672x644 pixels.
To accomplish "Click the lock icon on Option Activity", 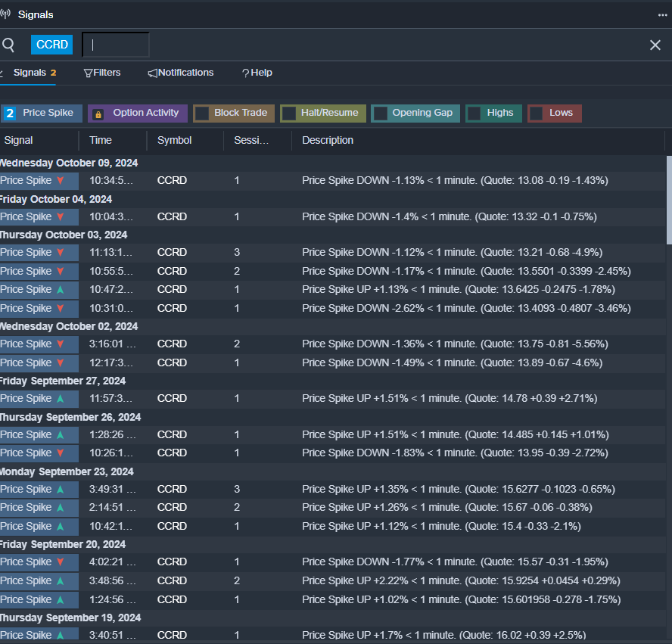I will (98, 114).
